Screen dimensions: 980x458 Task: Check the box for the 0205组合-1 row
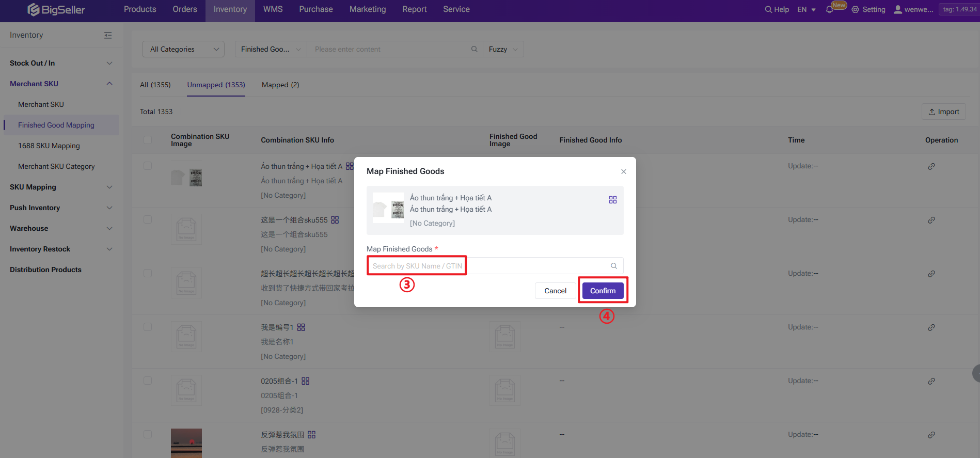(148, 381)
